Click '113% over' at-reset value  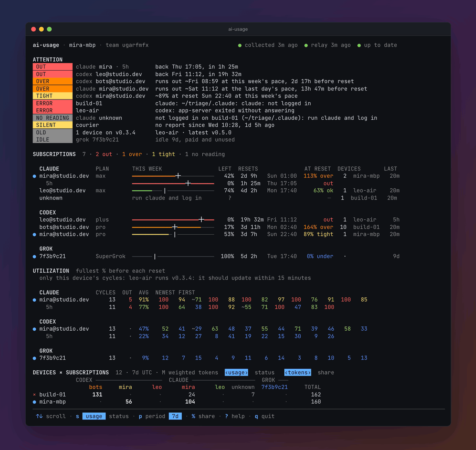(x=319, y=176)
